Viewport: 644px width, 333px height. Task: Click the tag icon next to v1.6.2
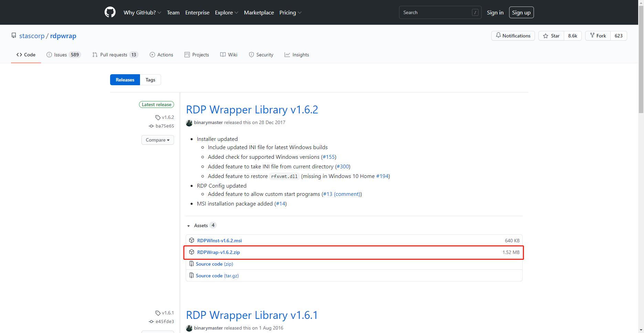[158, 118]
